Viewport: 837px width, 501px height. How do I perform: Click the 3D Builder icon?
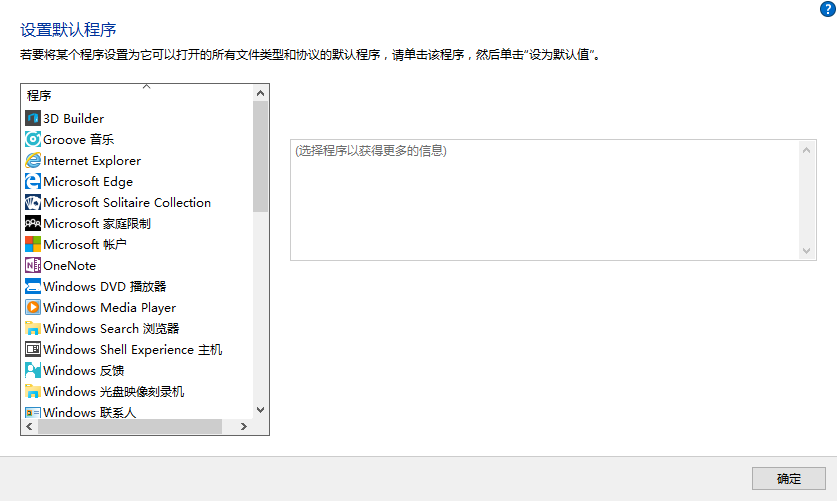point(33,118)
